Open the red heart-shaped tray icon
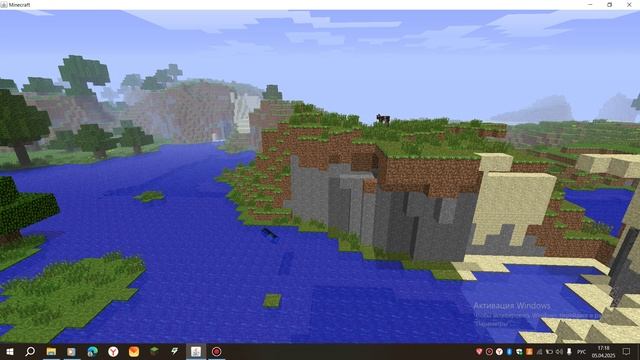Image resolution: width=640 pixels, height=360 pixels. 479,351
